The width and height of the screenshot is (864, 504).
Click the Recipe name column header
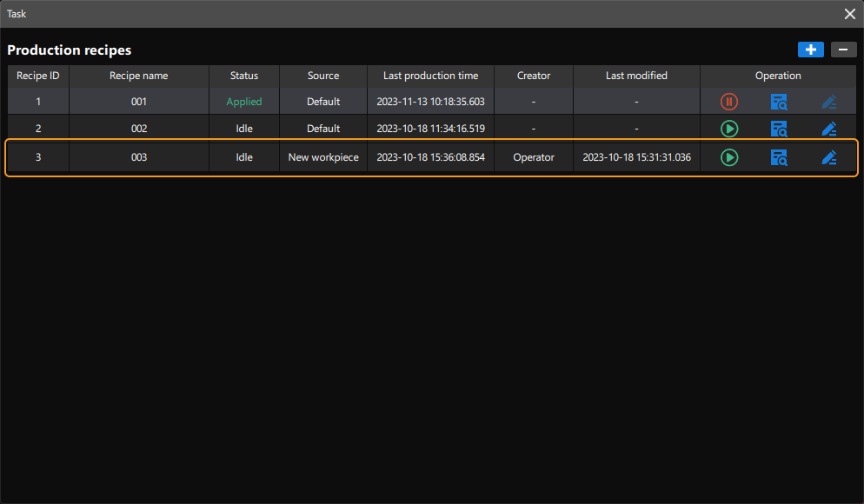[x=139, y=76]
